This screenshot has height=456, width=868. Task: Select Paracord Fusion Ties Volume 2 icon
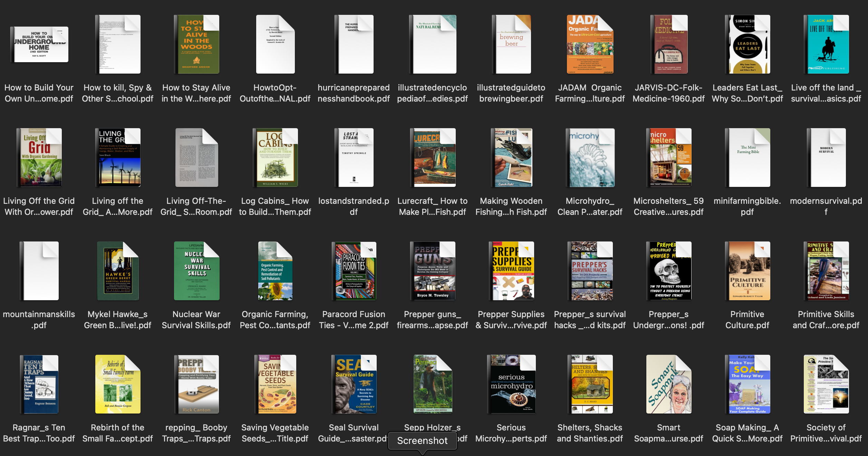pos(354,271)
